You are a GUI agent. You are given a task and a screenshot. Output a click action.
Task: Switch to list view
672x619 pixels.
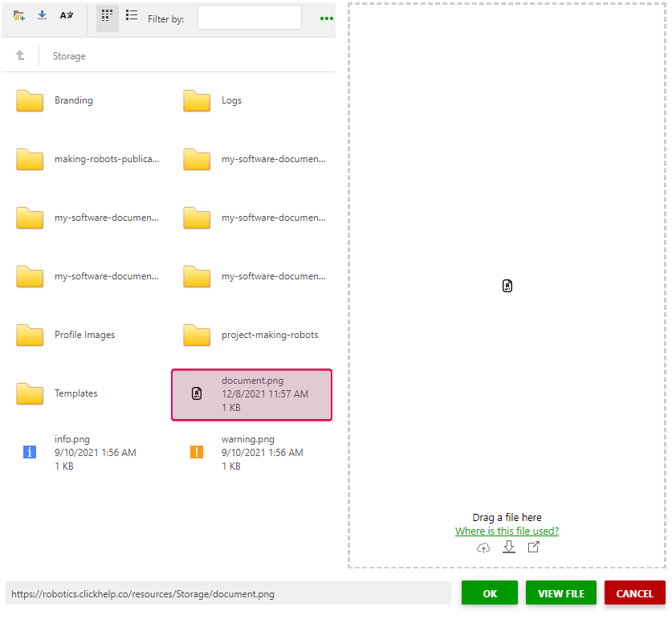(x=131, y=14)
